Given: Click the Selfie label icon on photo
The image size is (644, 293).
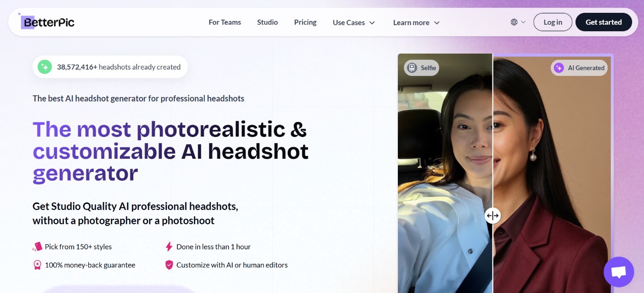Looking at the screenshot, I should pyautogui.click(x=413, y=68).
